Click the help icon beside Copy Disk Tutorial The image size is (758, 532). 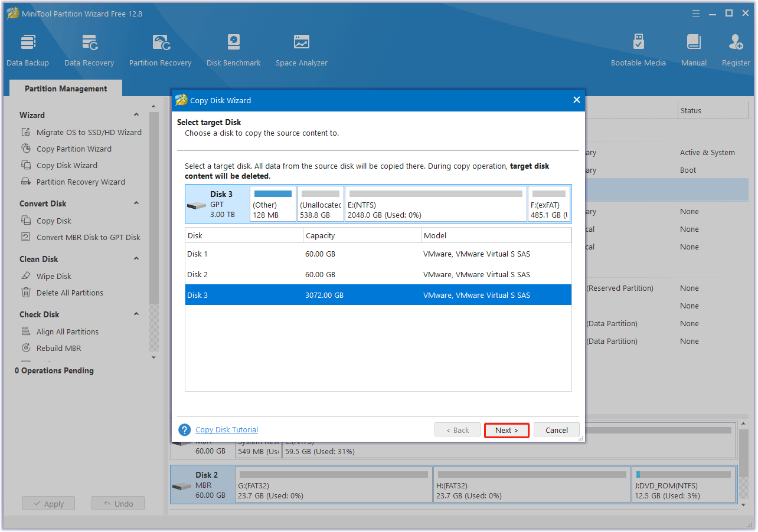tap(184, 429)
